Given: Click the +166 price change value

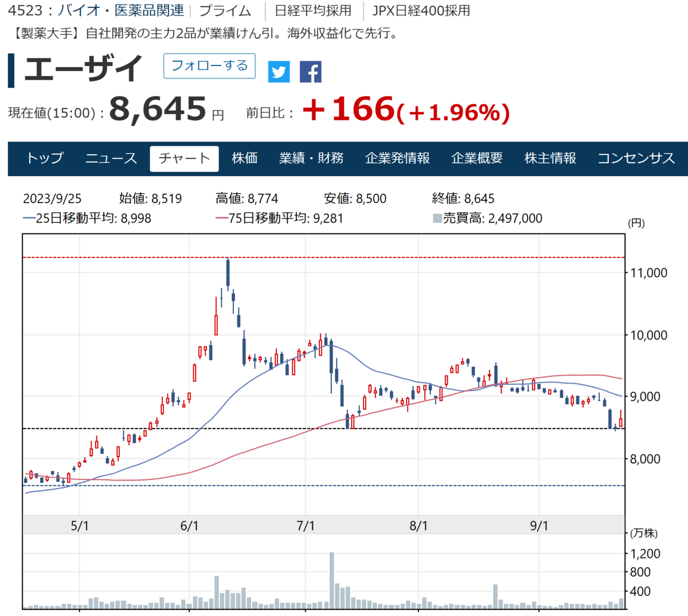Looking at the screenshot, I should [349, 108].
